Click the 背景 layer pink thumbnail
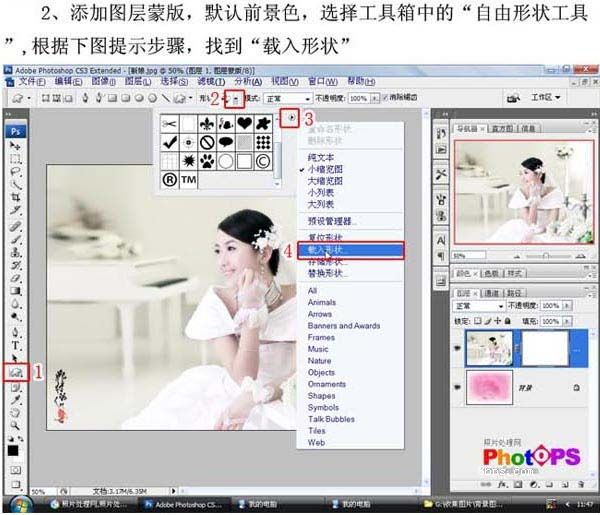The width and height of the screenshot is (600, 515). click(489, 387)
